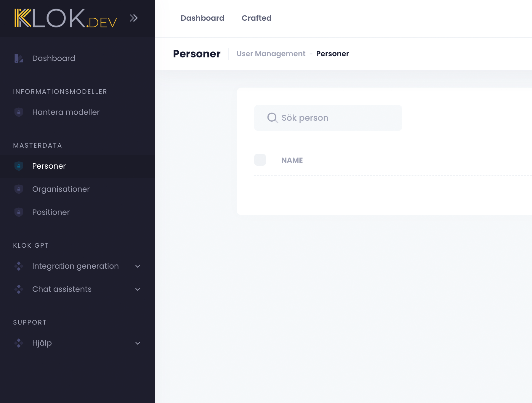
Task: Expand the Hjälp chevron
Action: 138,343
